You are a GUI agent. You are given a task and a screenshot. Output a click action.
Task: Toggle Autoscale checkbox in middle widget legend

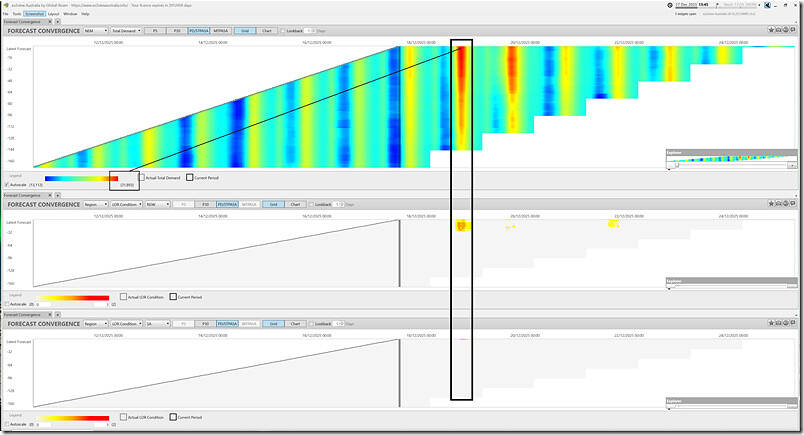click(7, 304)
